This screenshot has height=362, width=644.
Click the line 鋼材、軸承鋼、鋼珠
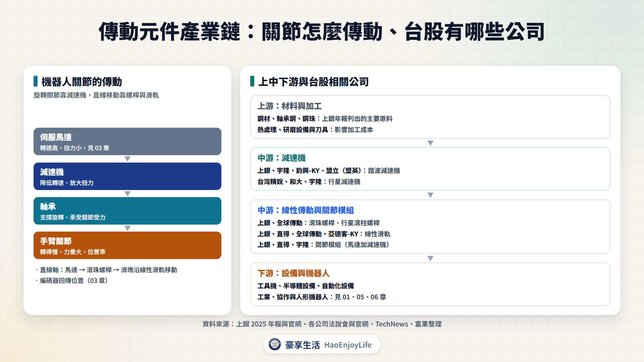tap(325, 119)
